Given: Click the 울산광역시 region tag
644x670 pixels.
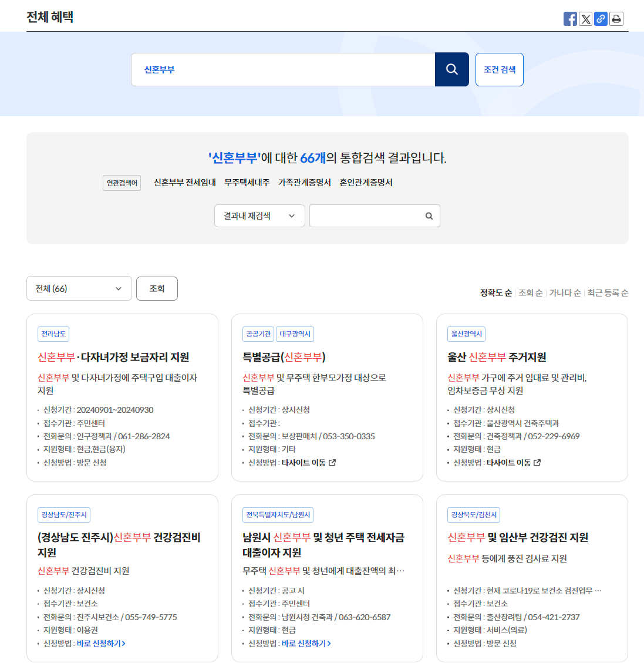Looking at the screenshot, I should tap(466, 334).
